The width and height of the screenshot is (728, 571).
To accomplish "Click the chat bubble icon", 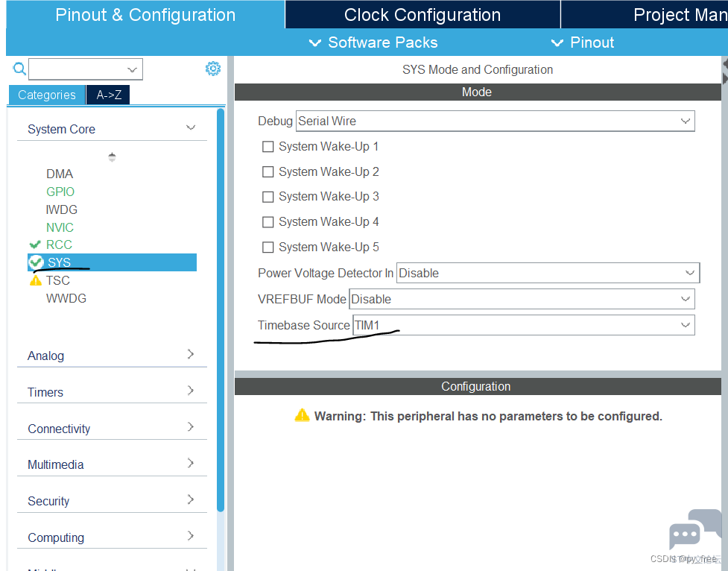I will tap(694, 530).
